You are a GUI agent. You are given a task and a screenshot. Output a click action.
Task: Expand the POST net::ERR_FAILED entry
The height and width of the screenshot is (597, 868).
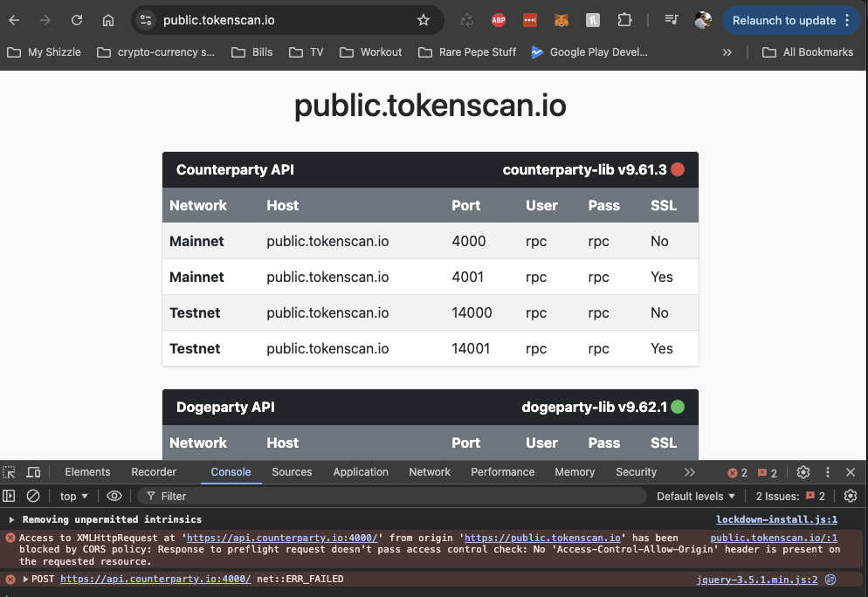[25, 580]
